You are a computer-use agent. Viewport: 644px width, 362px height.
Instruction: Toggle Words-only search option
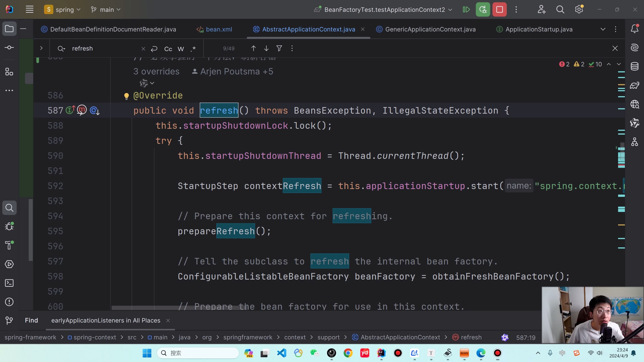tap(181, 49)
